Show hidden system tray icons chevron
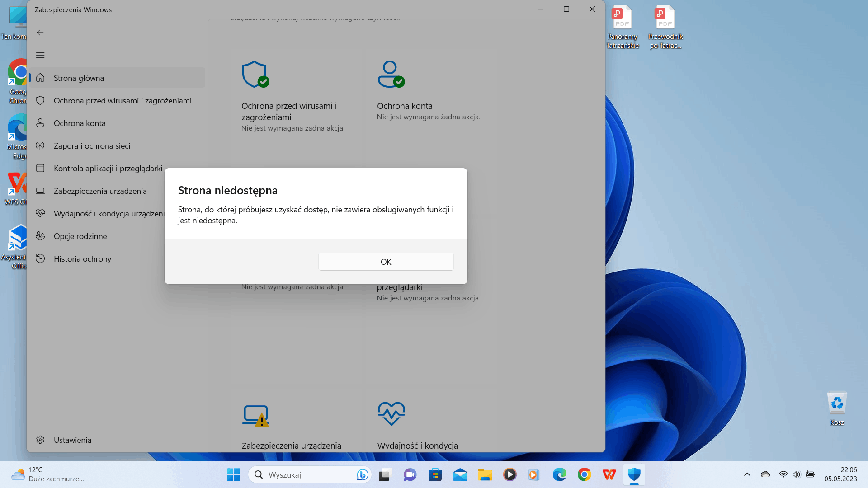Screen dimensions: 868x488 tap(747, 474)
